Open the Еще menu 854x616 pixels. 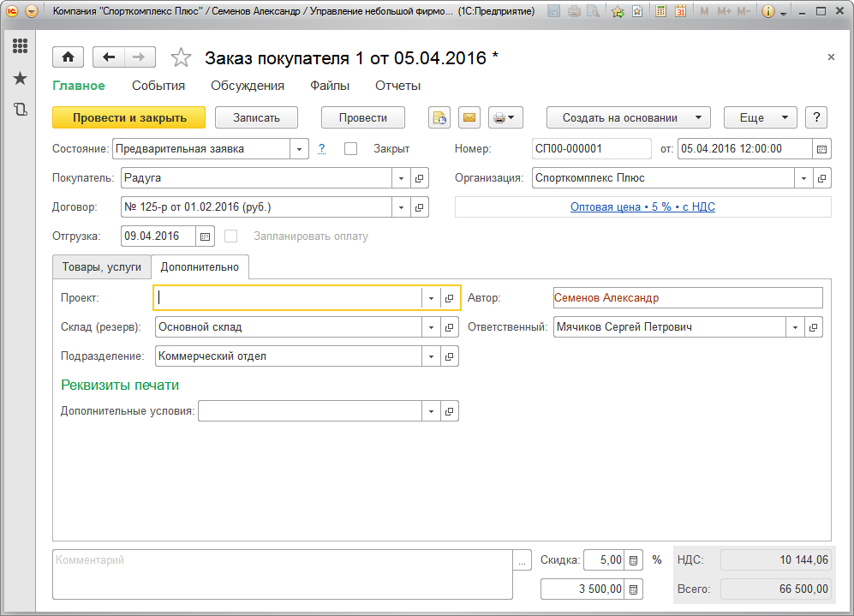[x=761, y=117]
